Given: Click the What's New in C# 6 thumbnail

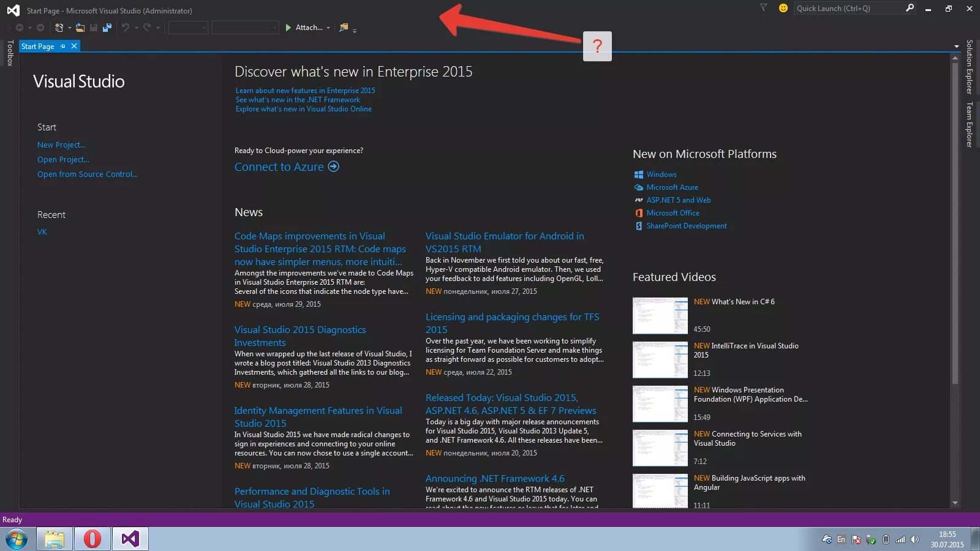Looking at the screenshot, I should tap(660, 316).
